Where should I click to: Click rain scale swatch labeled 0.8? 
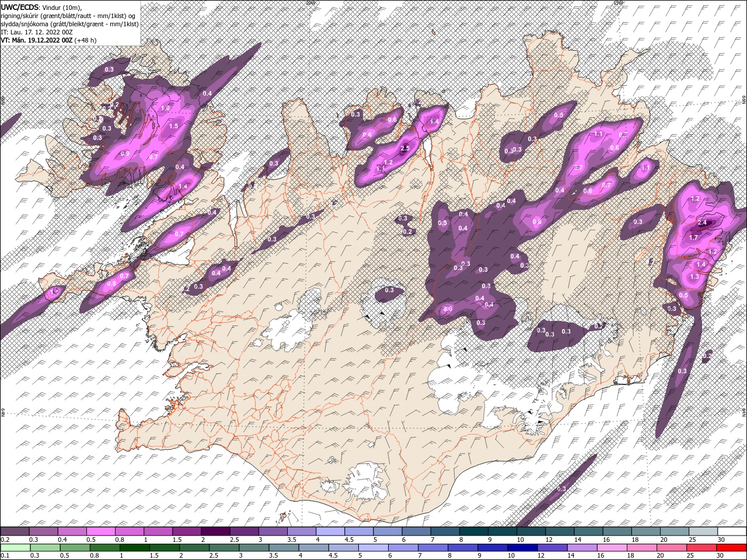click(105, 548)
